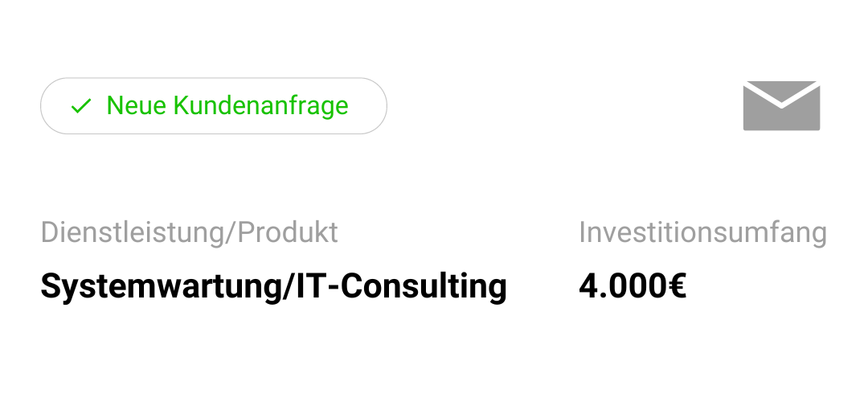
Task: Click the Neue Kundenanfrage green text
Action: (x=227, y=106)
